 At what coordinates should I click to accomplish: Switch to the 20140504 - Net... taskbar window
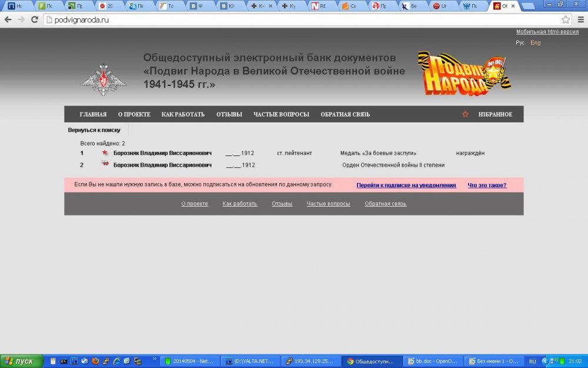point(189,362)
